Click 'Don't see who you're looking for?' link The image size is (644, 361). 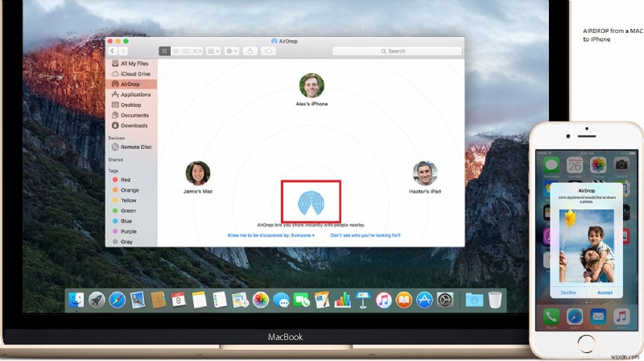pyautogui.click(x=365, y=235)
